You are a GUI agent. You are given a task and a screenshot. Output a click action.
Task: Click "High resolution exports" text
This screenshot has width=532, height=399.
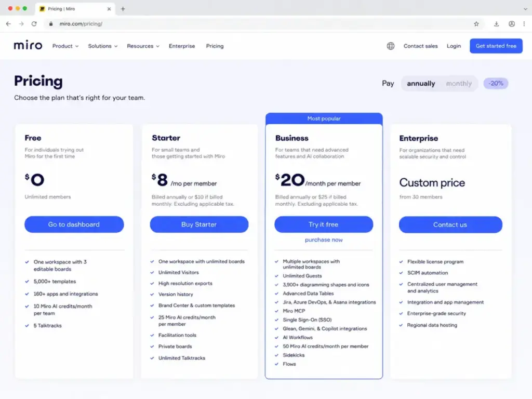[185, 283]
